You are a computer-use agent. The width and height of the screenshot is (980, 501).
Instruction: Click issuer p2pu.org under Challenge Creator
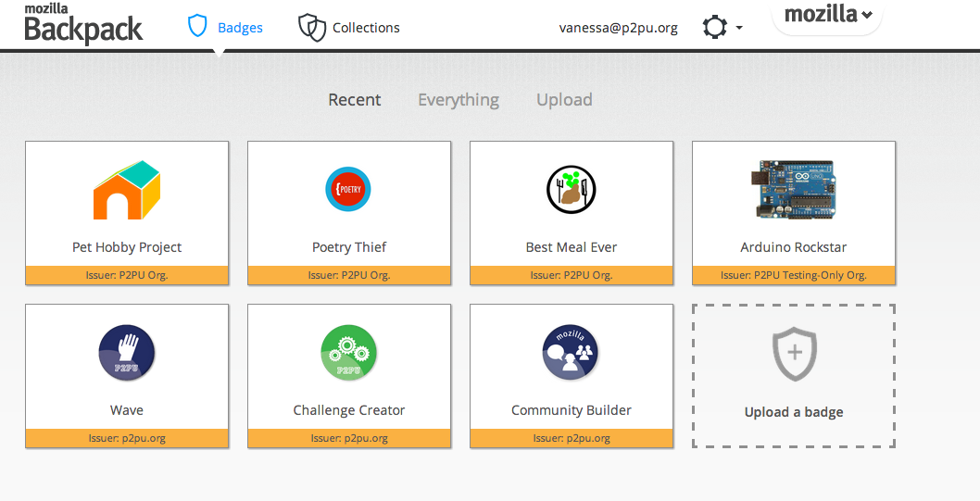[x=349, y=439]
